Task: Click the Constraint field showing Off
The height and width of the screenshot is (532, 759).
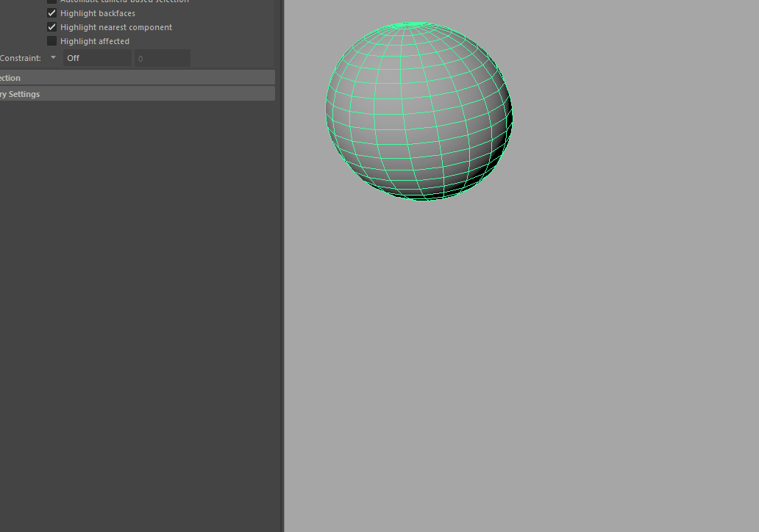Action: click(97, 58)
